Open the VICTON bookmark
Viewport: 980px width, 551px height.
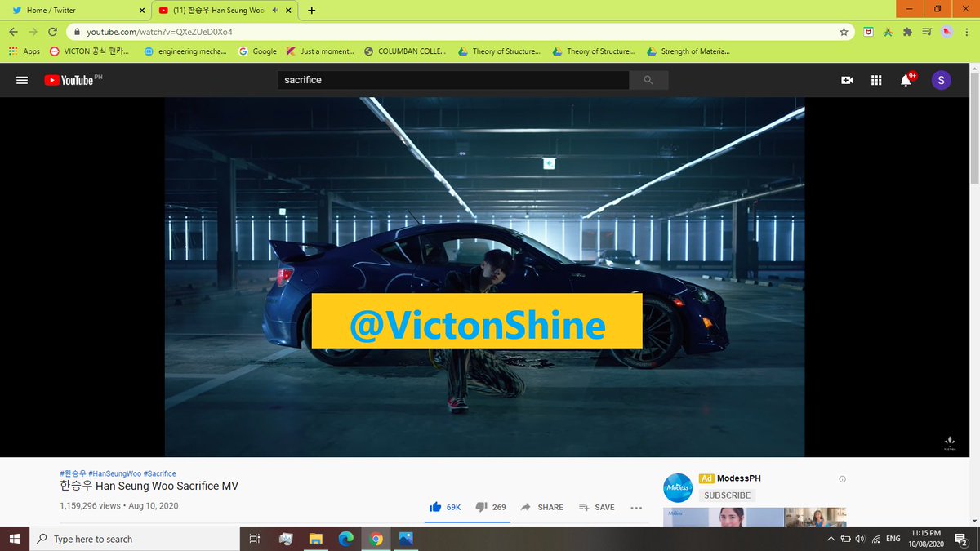point(89,51)
